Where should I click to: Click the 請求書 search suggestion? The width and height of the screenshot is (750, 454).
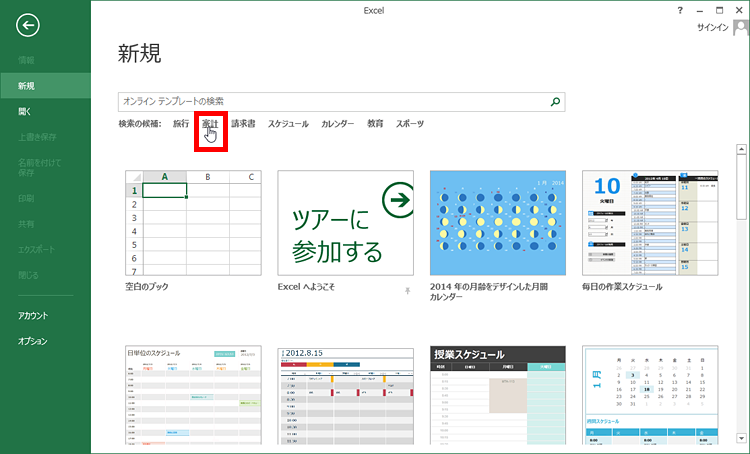(x=243, y=123)
